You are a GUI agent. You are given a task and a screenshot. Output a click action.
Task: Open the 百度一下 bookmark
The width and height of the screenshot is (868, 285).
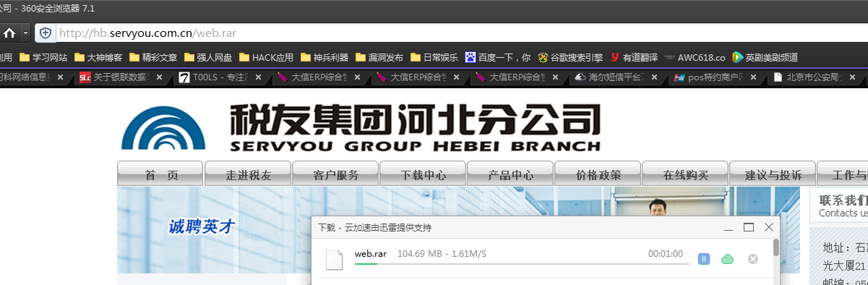[x=498, y=57]
